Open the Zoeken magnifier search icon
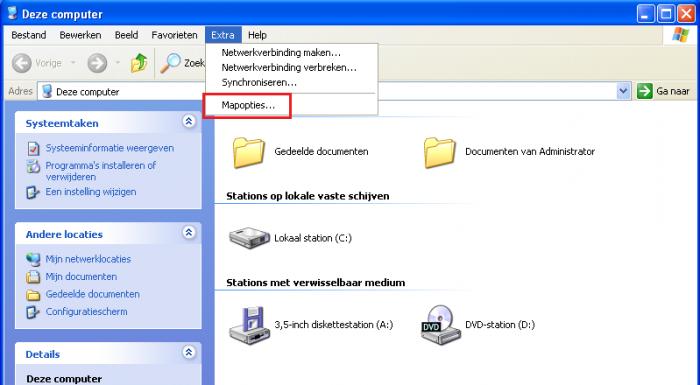The image size is (700, 385). (171, 63)
